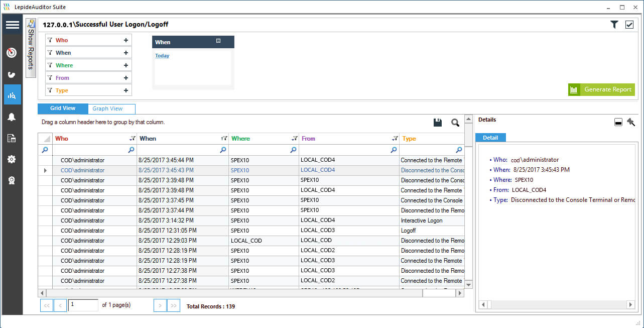This screenshot has width=644, height=328.
Task: Select the Reports icon with building symbol
Action: (x=12, y=138)
